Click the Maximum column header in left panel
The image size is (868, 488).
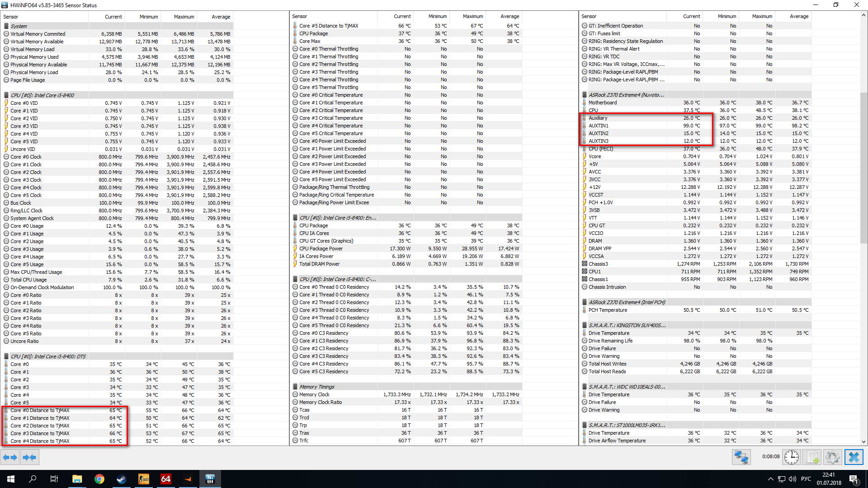tap(184, 17)
